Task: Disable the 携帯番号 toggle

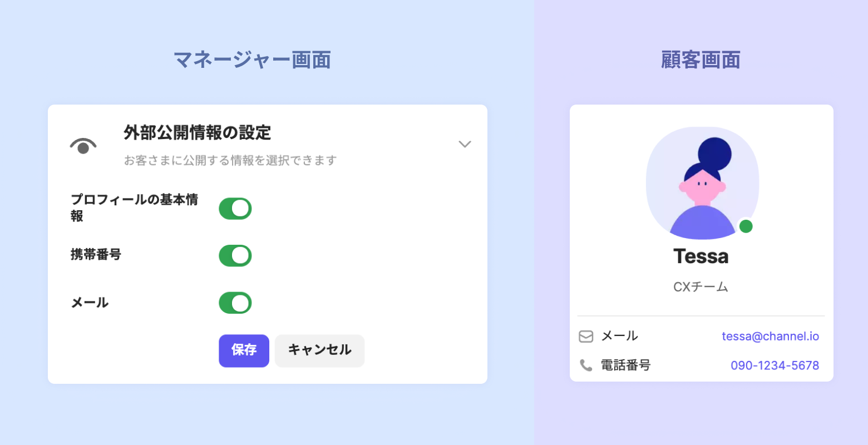Action: click(235, 256)
